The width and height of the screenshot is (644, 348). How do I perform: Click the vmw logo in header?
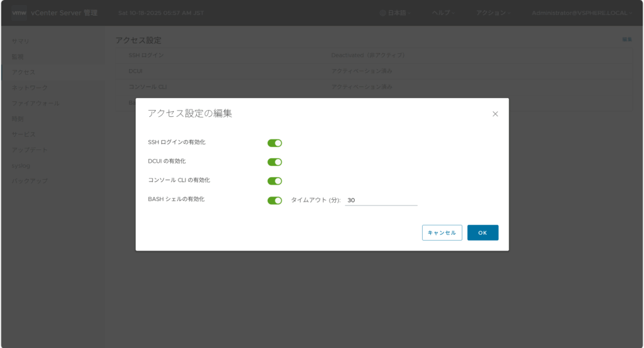pos(18,13)
